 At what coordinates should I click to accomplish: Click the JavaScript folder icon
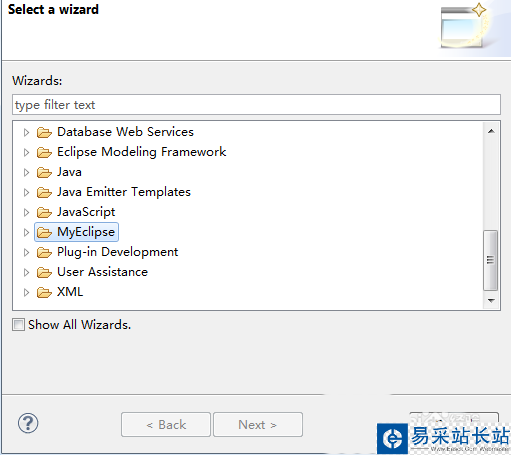(x=44, y=212)
